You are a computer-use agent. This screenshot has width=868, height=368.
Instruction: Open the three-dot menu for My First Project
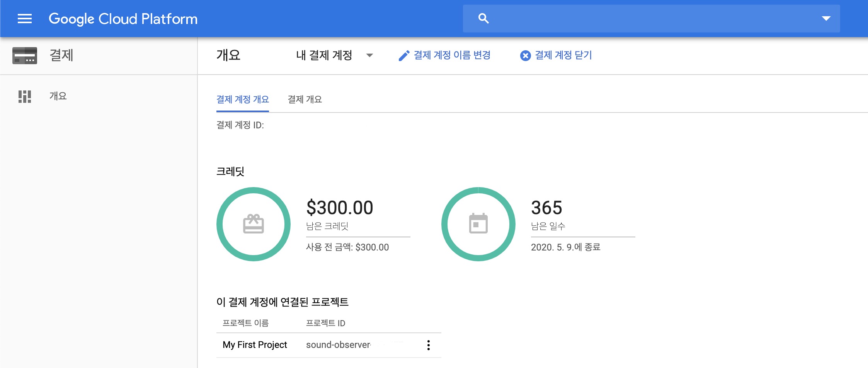pos(428,345)
